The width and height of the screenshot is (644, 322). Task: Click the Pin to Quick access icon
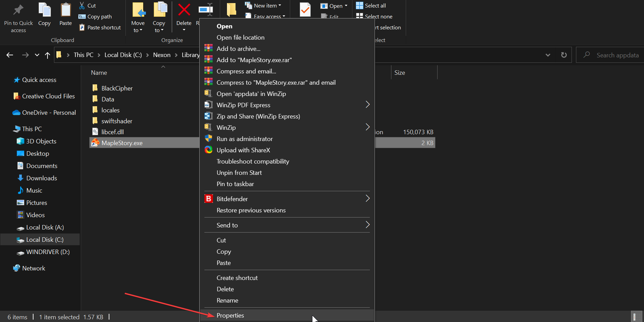tap(18, 10)
